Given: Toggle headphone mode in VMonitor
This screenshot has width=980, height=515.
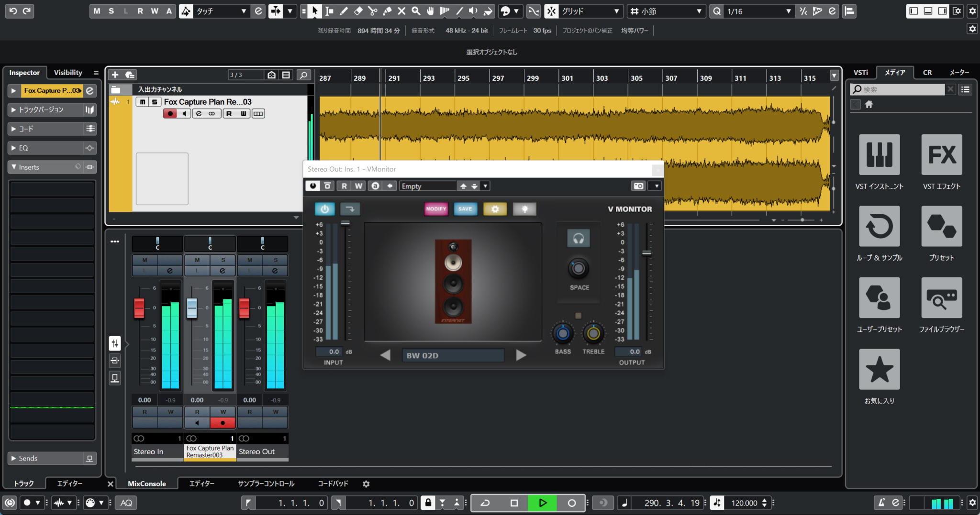Looking at the screenshot, I should click(x=579, y=238).
